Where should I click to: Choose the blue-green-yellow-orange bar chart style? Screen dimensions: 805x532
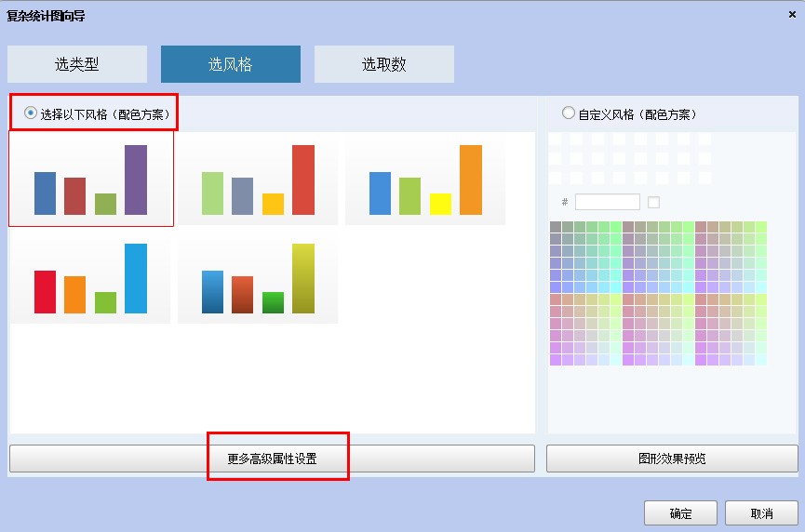click(425, 179)
